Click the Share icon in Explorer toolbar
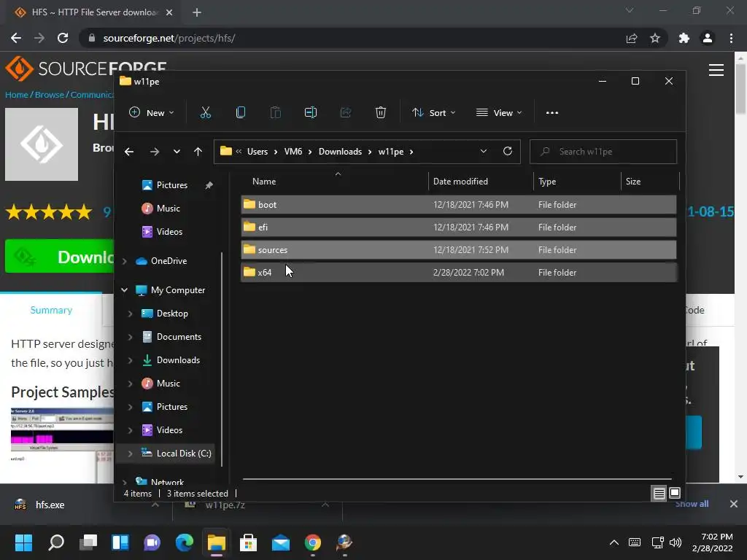Screen dimensions: 747x560 (346, 113)
